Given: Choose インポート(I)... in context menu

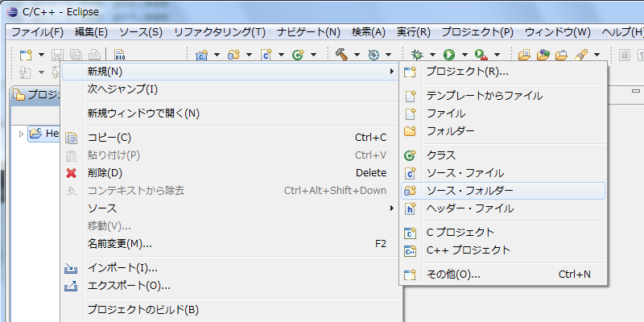Looking at the screenshot, I should (x=229, y=268).
